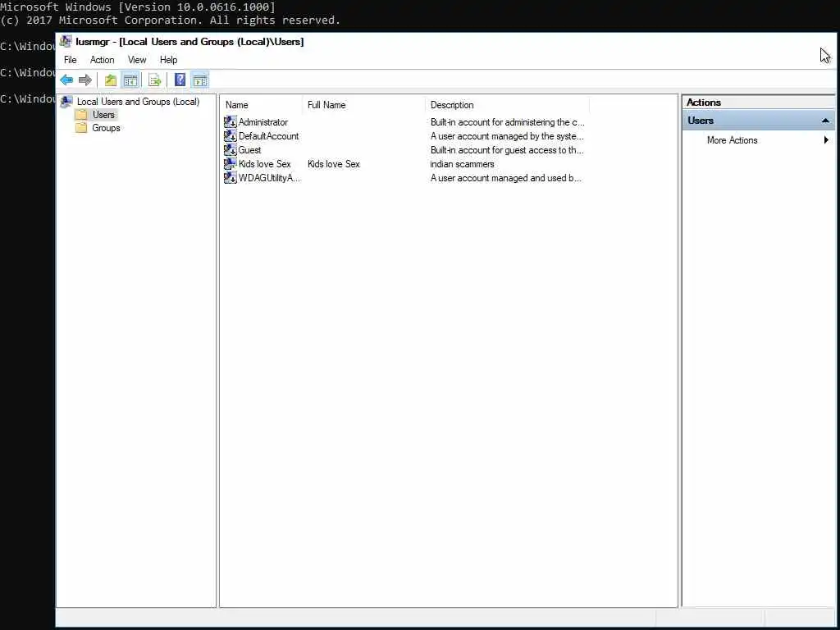Click the Microsoft Corporation copyright line in Command Prompt
This screenshot has height=630, width=840.
(171, 21)
